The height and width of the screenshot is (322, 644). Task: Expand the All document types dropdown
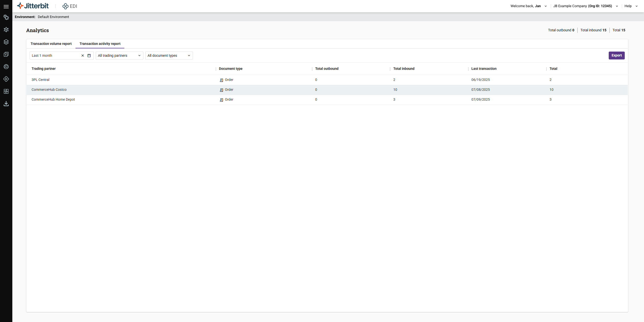(x=169, y=55)
